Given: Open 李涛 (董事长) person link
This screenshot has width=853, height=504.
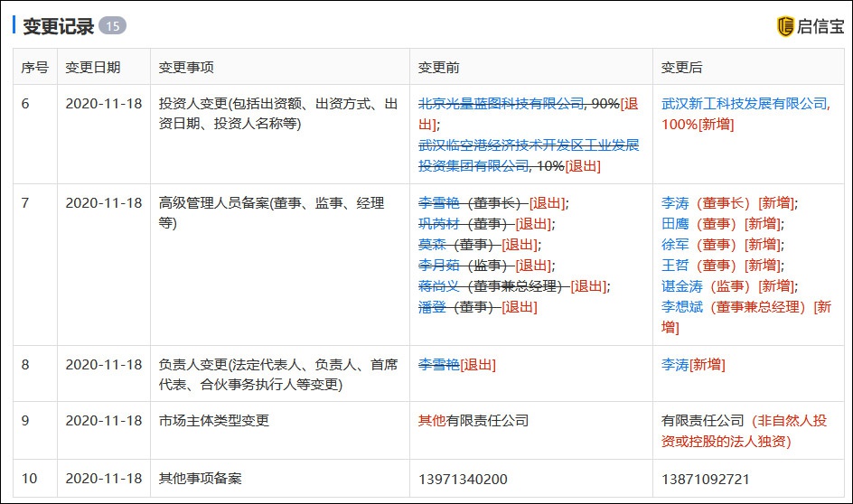Looking at the screenshot, I should [675, 203].
